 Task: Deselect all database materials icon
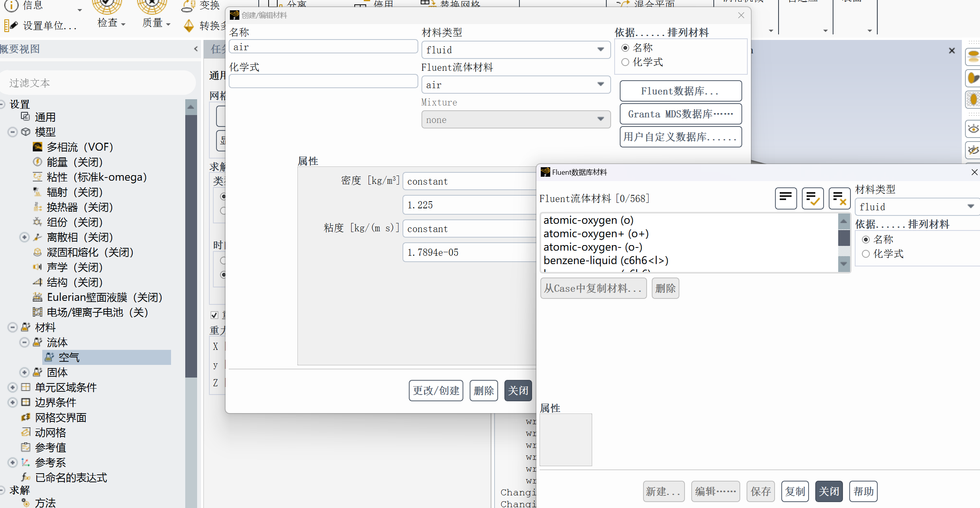tap(839, 198)
